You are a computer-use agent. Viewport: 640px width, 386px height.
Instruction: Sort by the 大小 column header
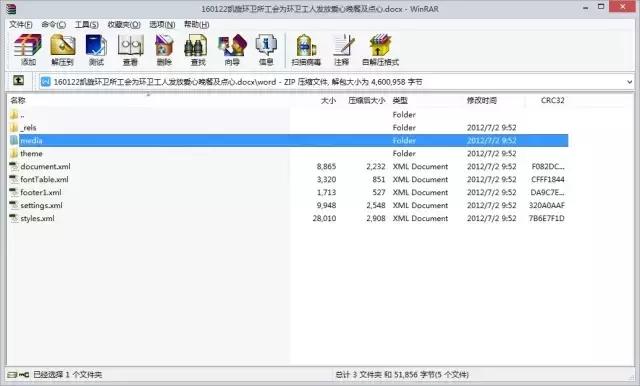coord(328,100)
